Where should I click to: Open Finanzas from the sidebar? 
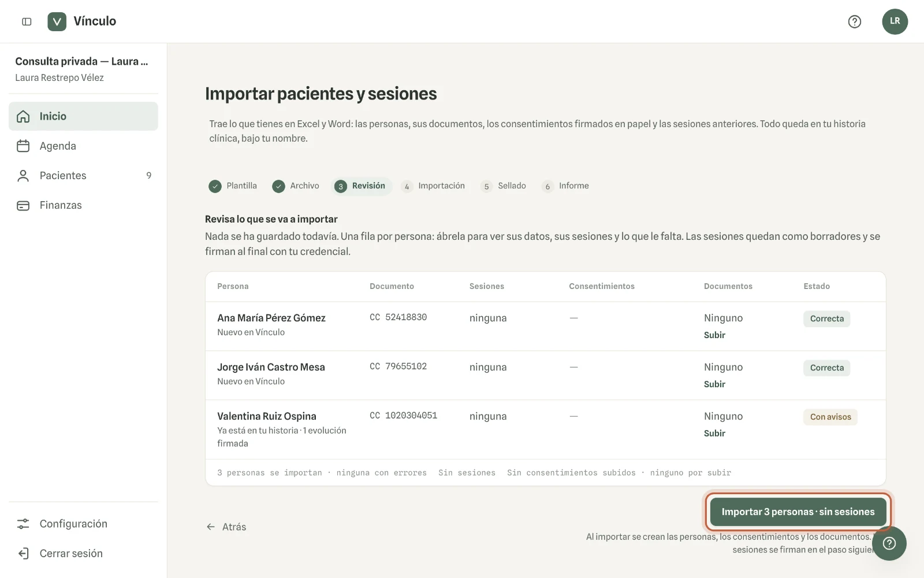(83, 205)
